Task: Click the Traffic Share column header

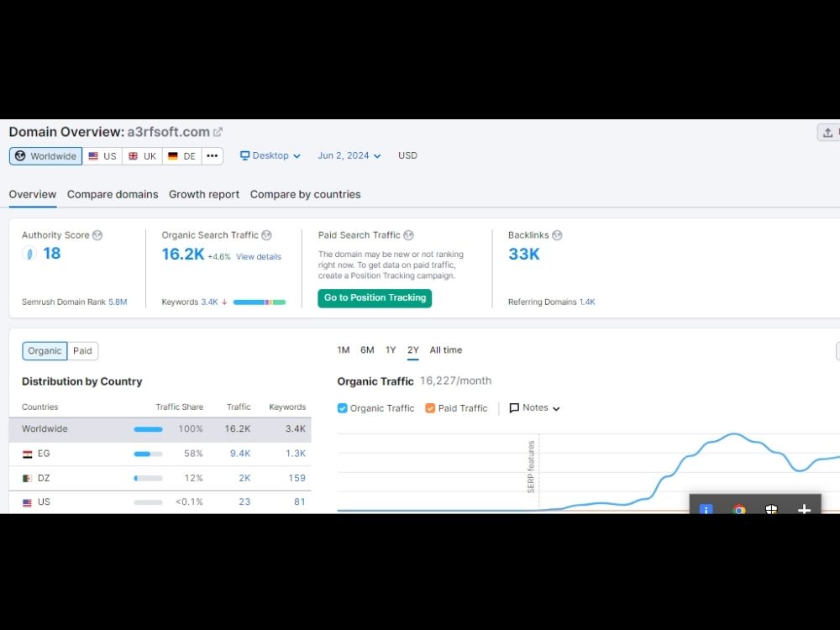Action: tap(180, 407)
